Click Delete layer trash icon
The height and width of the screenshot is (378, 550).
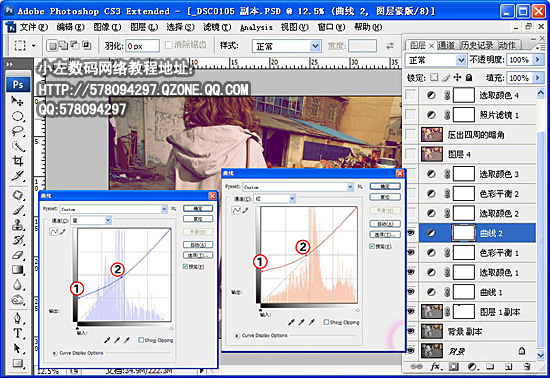(526, 367)
